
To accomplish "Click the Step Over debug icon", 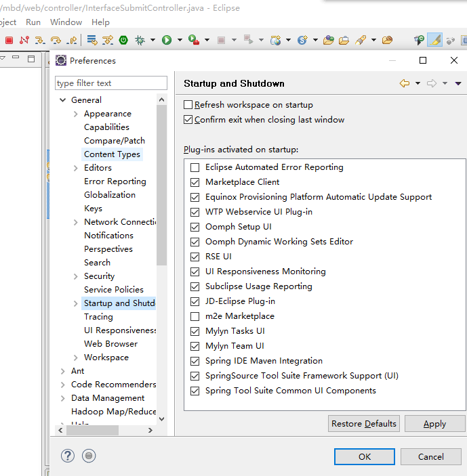I will [x=56, y=40].
